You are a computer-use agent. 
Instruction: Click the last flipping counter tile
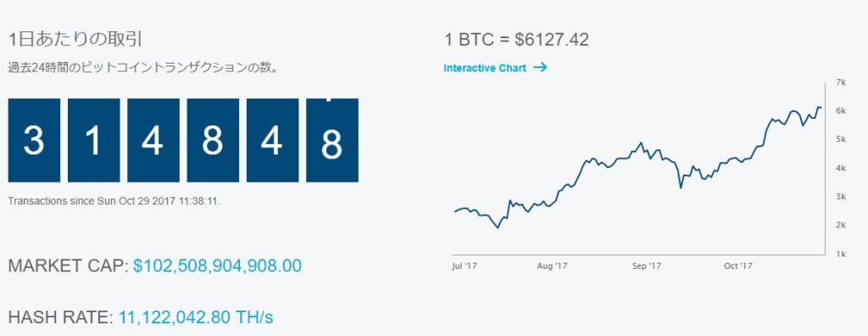click(x=332, y=140)
